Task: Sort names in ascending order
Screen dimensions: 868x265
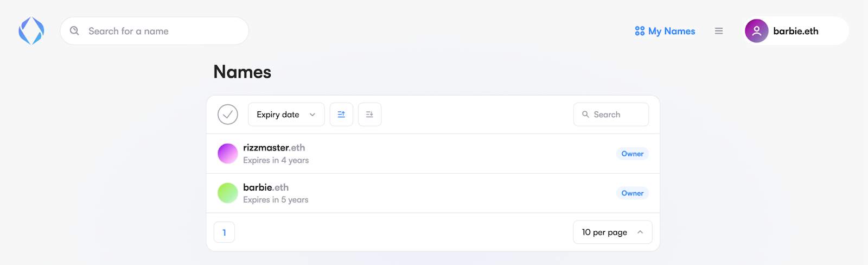Action: pos(341,115)
